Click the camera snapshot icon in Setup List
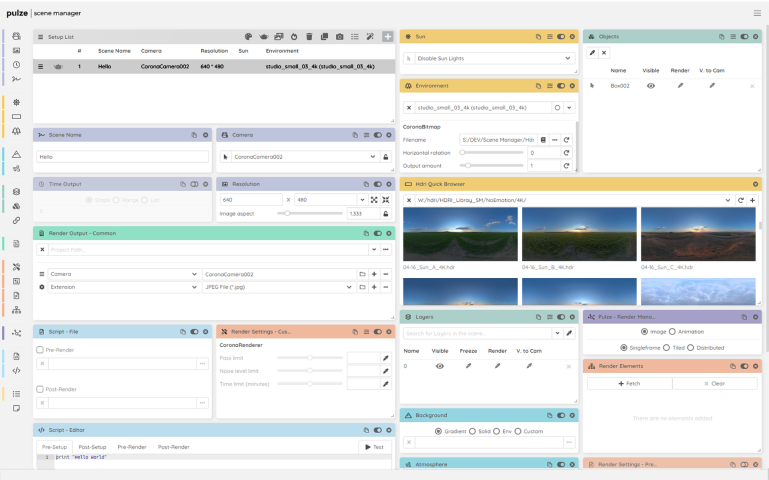Viewport: 769px width, 480px height. (x=340, y=37)
